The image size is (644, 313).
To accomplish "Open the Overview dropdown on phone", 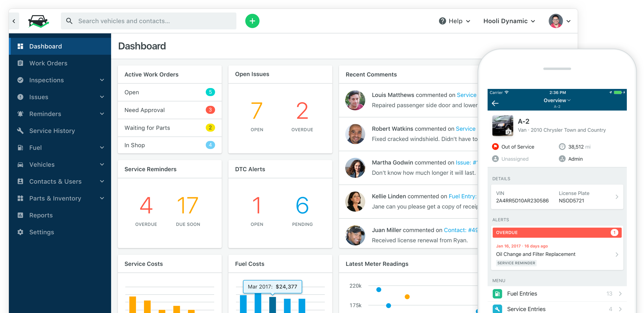I will tap(557, 100).
